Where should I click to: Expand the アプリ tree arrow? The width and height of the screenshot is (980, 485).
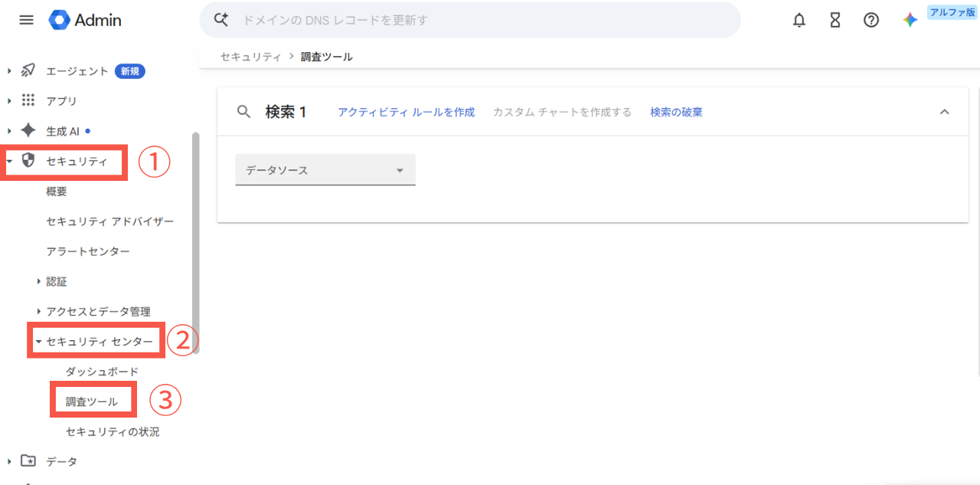point(9,100)
